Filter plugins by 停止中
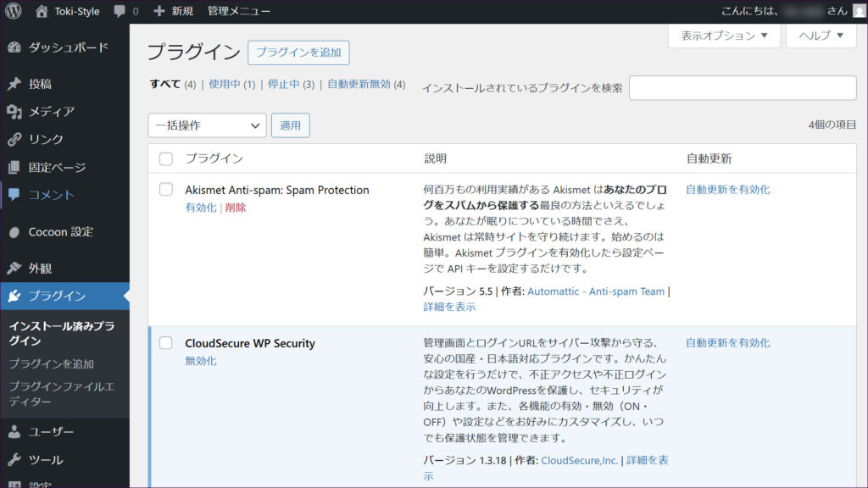 (285, 84)
